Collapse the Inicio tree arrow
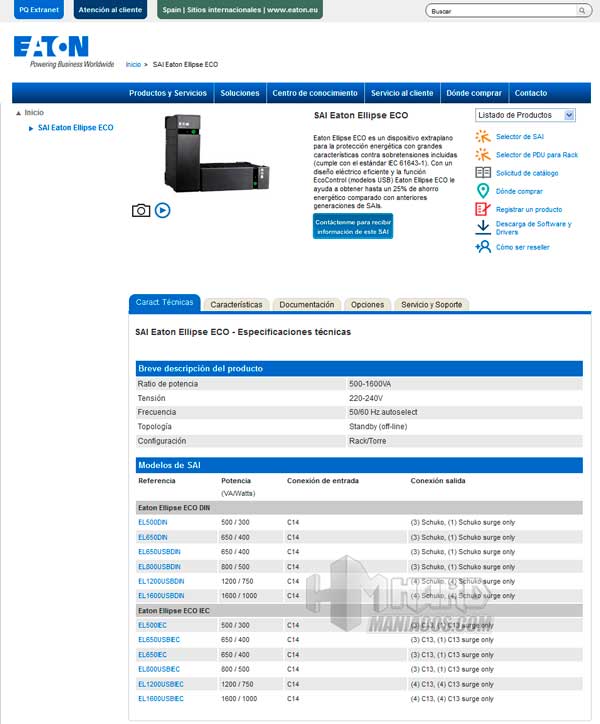 click(x=18, y=113)
